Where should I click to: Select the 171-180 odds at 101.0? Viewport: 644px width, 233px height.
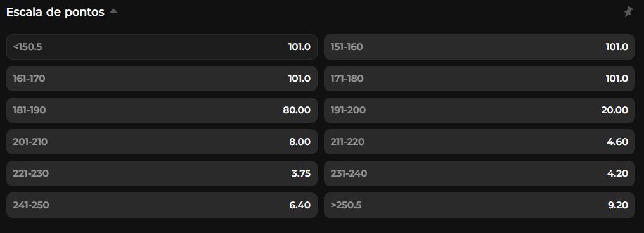pos(479,79)
